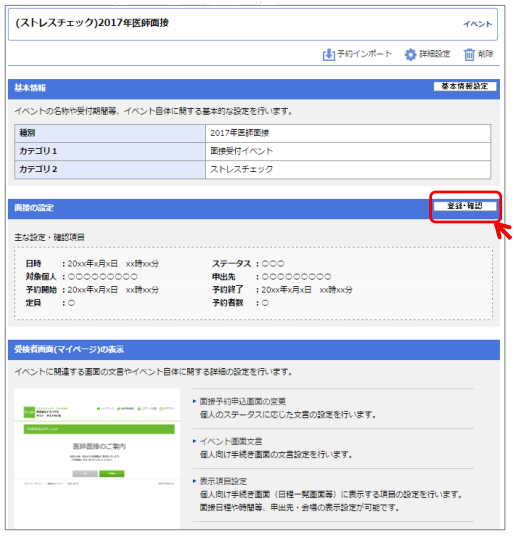Click the 主な設定・確認項目 label
516x538 pixels.
[49, 237]
